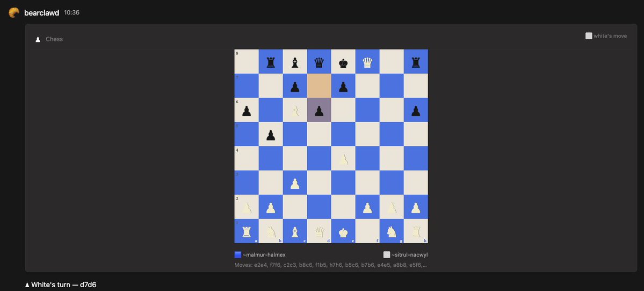Click the empty a8 corner square
This screenshot has width=644, height=291.
247,62
